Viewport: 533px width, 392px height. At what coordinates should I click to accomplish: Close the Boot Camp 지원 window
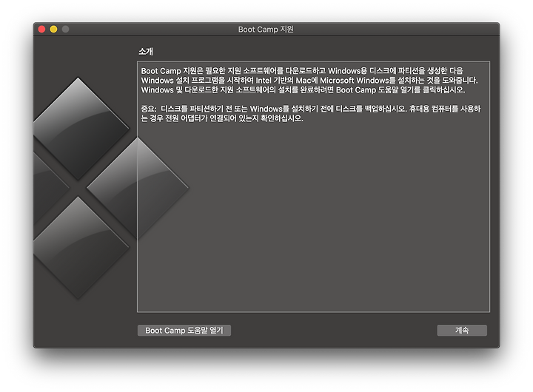pos(41,29)
